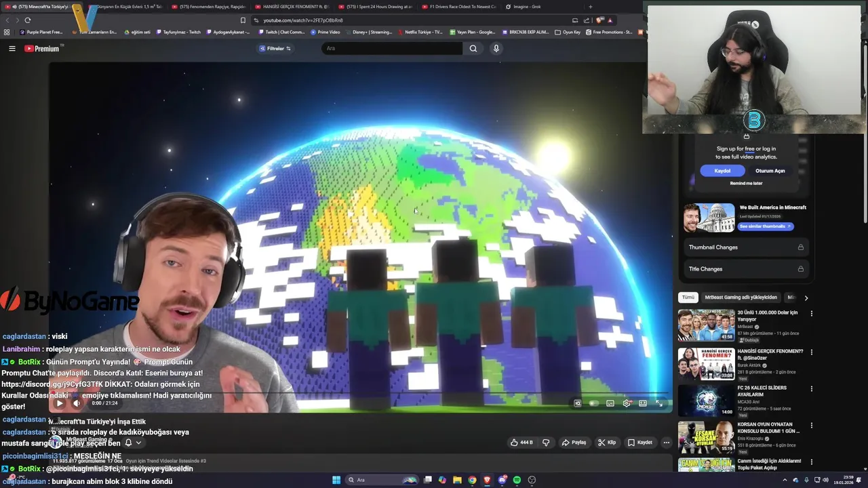Share the video via Paylaş button
Screen dimensions: 868x488
click(574, 443)
